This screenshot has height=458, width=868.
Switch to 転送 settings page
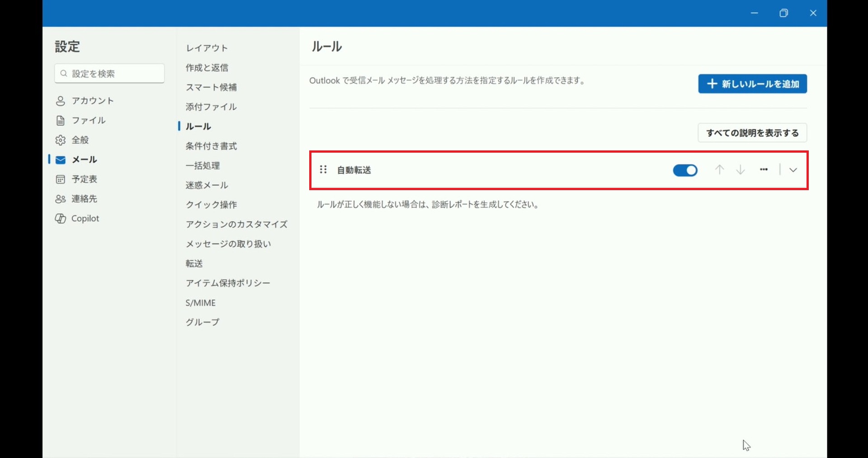194,263
